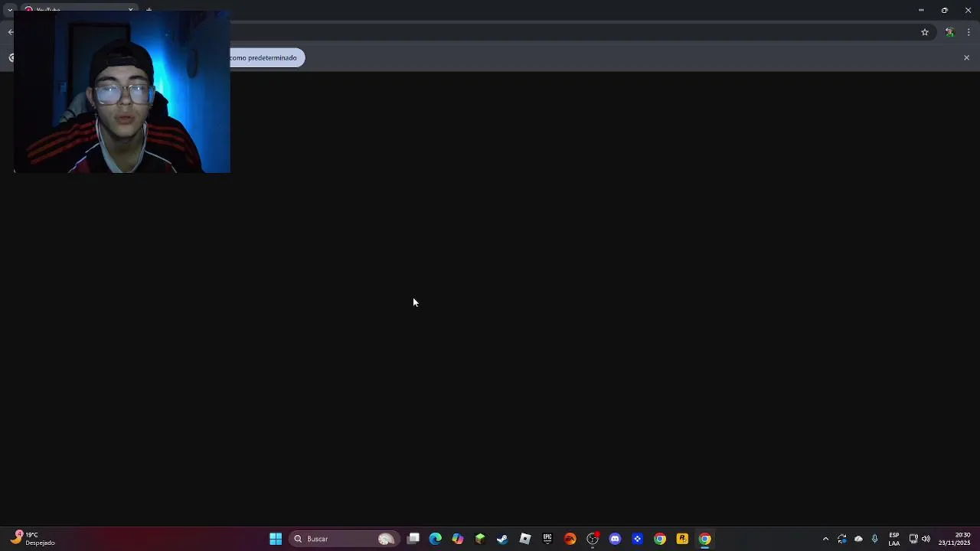Screen dimensions: 980x551
Task: Open the clock showing 20:30 23/11/2025
Action: click(955, 539)
